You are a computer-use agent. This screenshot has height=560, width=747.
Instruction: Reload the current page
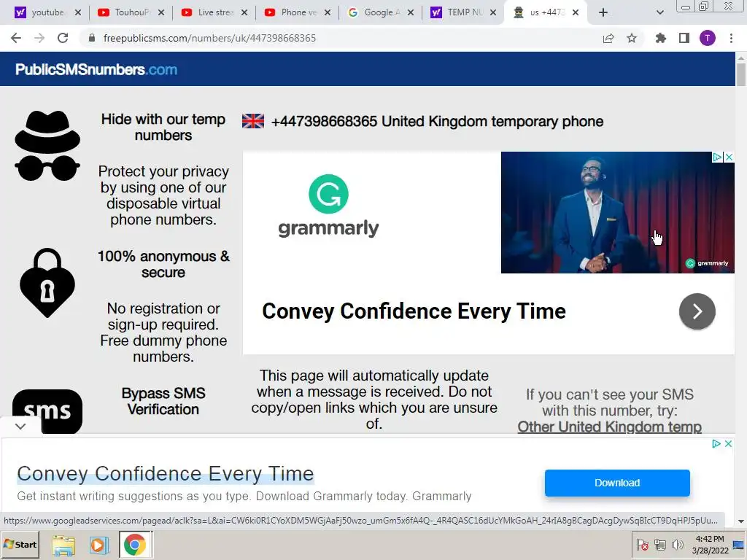pyautogui.click(x=63, y=38)
